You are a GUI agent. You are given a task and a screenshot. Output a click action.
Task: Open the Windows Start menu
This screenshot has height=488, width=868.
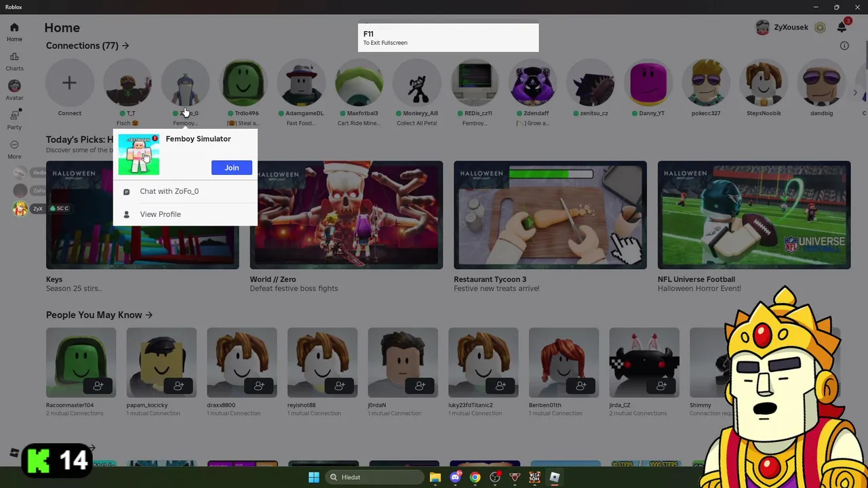314,477
